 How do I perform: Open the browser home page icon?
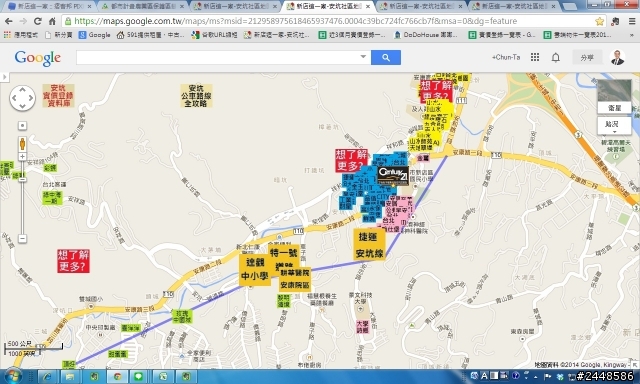(52, 21)
